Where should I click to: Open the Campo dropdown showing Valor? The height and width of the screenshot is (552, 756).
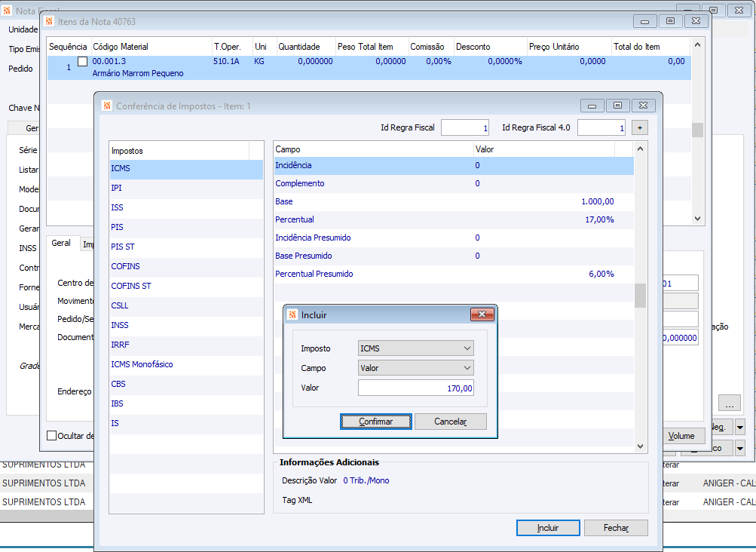click(x=415, y=368)
